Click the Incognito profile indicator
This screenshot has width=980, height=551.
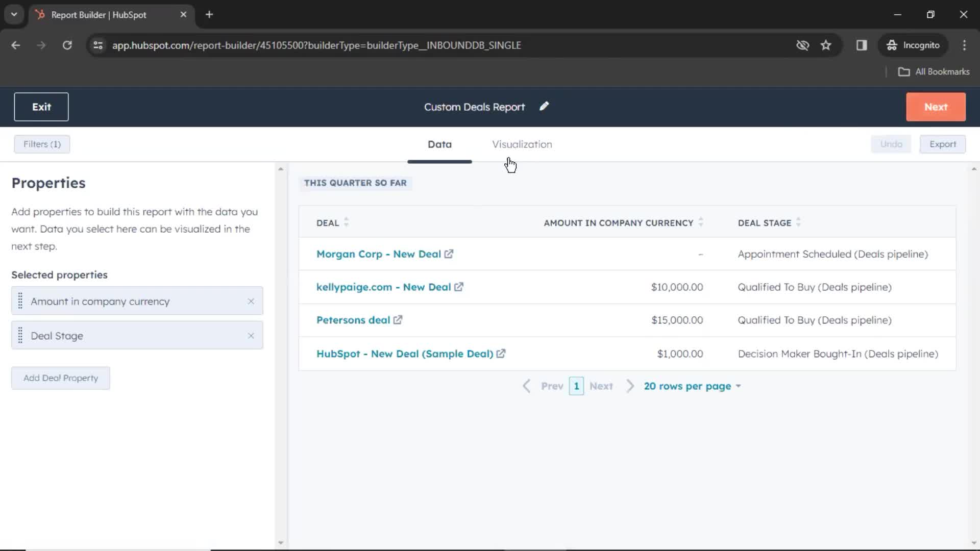[x=913, y=45]
